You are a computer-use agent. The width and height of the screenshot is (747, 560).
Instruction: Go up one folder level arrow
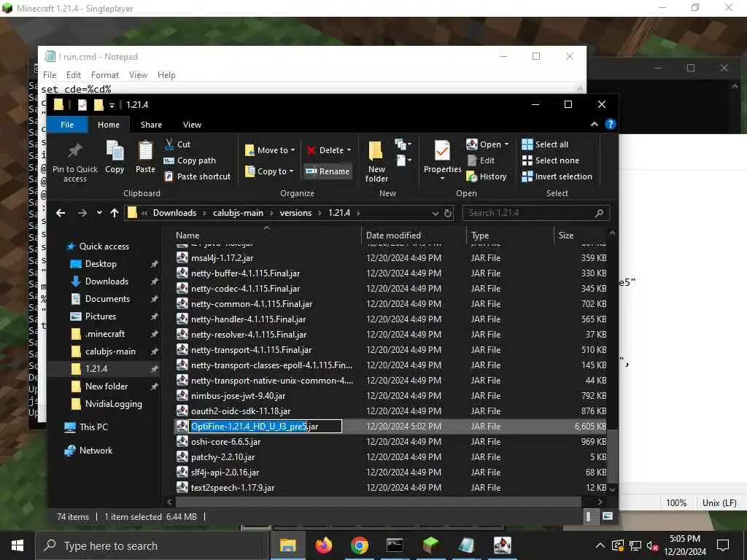[115, 213]
